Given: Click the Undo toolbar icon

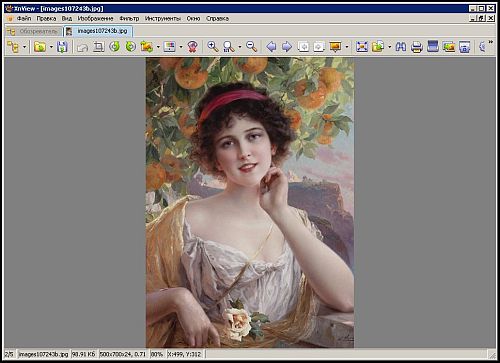Looking at the screenshot, I should [82, 47].
